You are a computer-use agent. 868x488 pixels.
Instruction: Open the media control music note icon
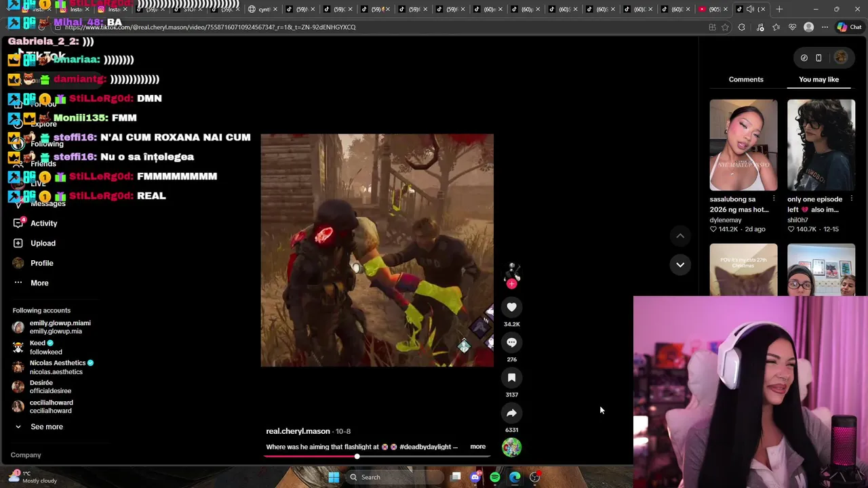759,27
